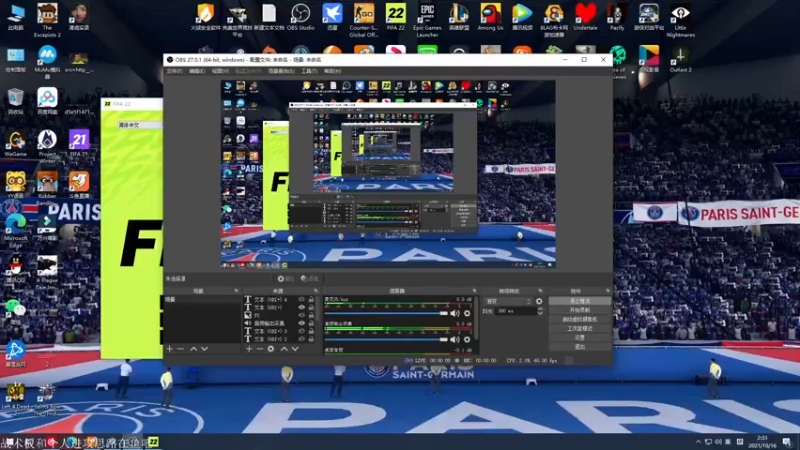Pop out the 来源 dock panel
The height and width of the screenshot is (450, 800).
click(315, 291)
